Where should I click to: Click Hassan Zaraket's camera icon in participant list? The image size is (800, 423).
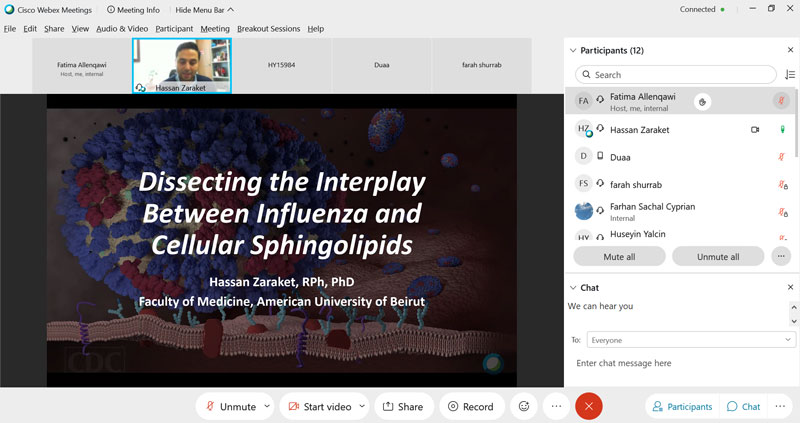[x=755, y=130]
